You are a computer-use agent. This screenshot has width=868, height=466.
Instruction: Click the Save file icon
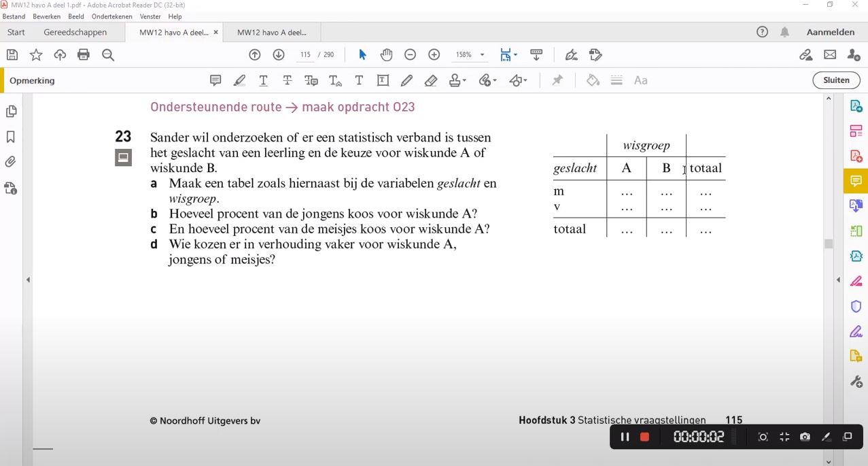tap(12, 55)
